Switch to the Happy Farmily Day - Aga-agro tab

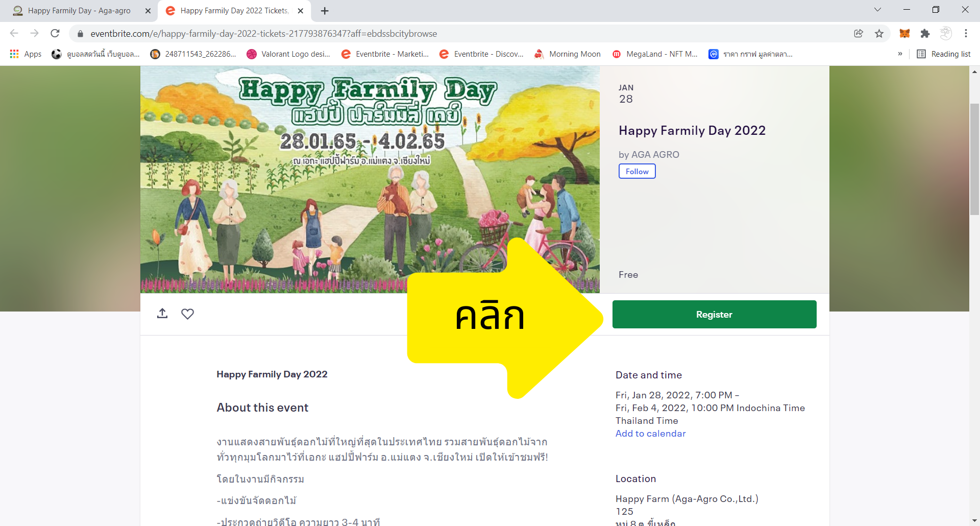point(79,11)
